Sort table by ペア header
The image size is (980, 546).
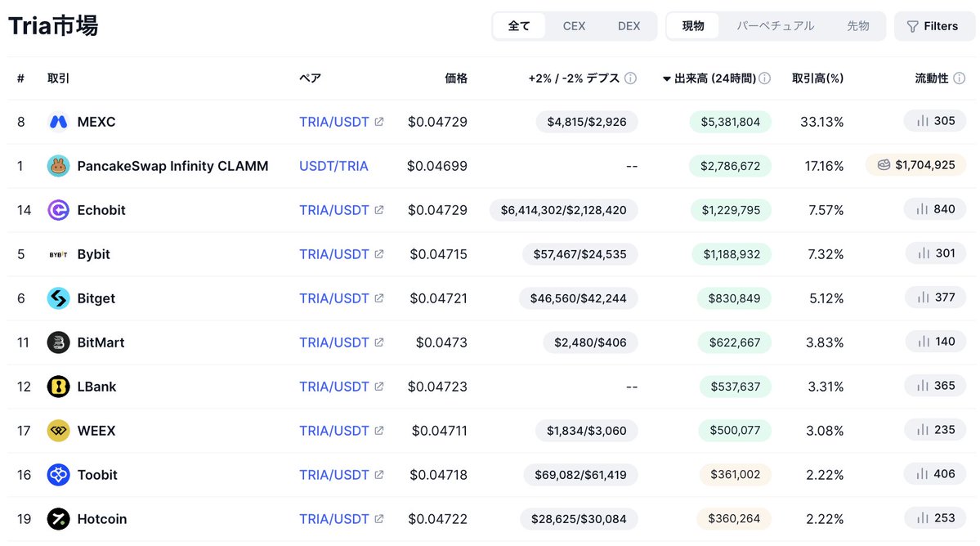[310, 78]
